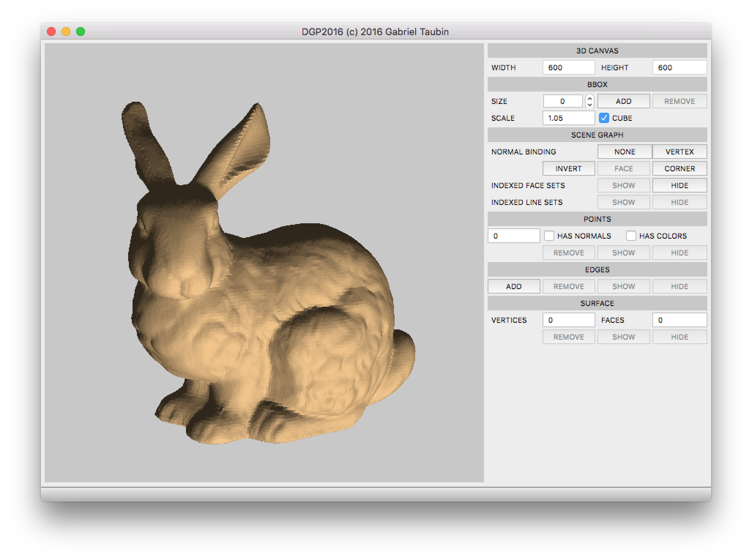
Task: Click the HEIGHT input field
Action: tap(679, 67)
